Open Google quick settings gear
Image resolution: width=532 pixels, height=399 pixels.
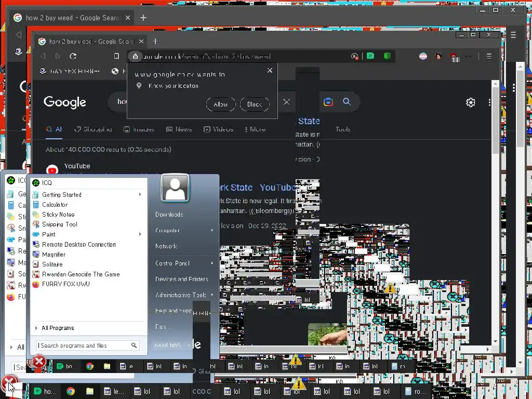(x=471, y=102)
